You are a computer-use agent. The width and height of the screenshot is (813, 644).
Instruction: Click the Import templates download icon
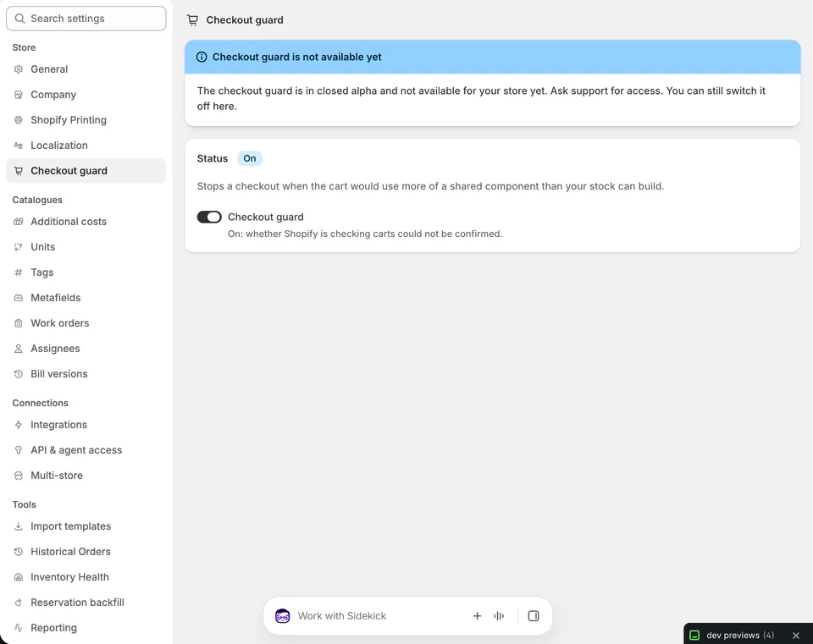[19, 526]
